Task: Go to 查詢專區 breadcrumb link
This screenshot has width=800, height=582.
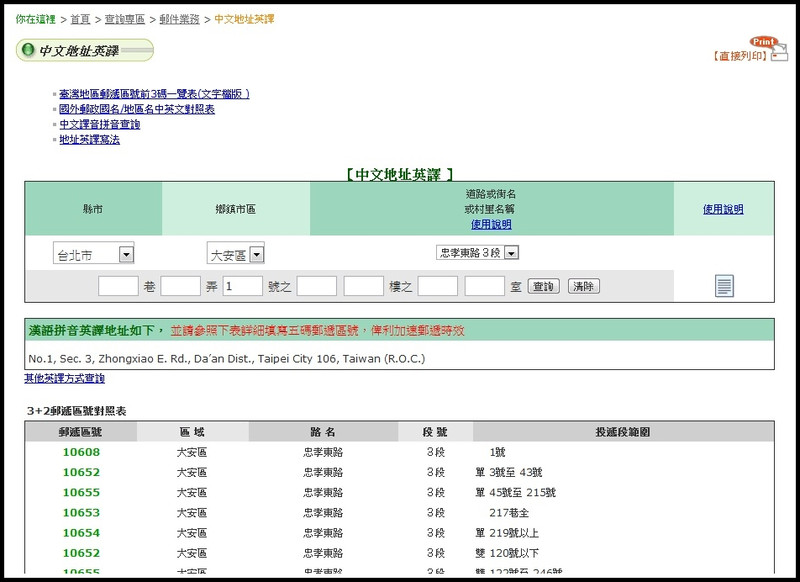Action: pos(125,19)
